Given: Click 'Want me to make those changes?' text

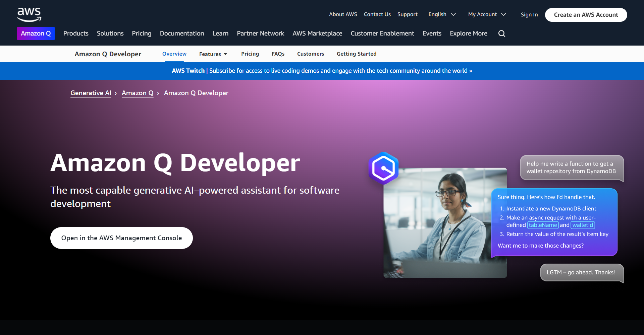Looking at the screenshot, I should pos(540,246).
